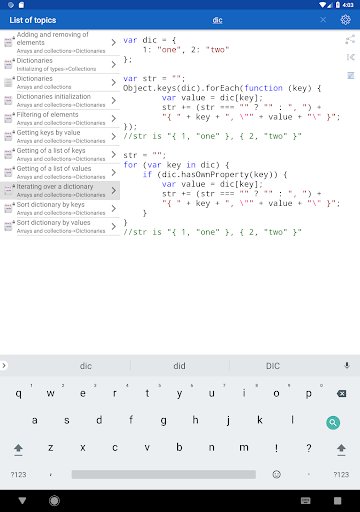Open Dictionaries under Initializing of types
Screen dimensions: 360x512
tap(60, 64)
